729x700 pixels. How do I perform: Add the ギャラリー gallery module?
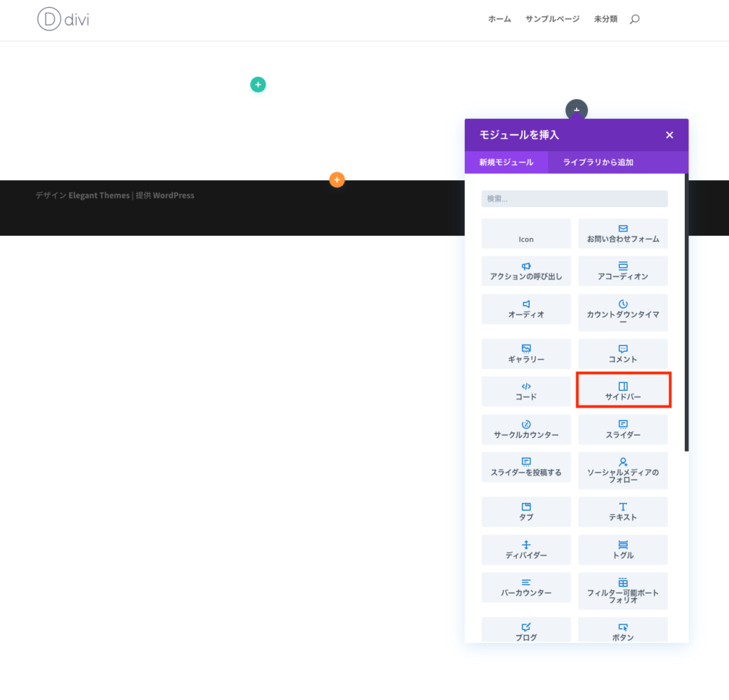[x=525, y=354]
